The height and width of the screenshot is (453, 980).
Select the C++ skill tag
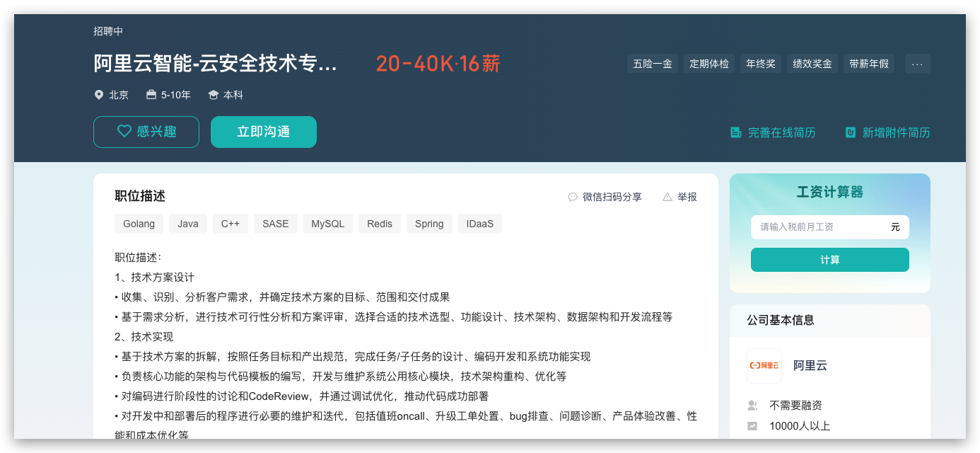click(231, 224)
